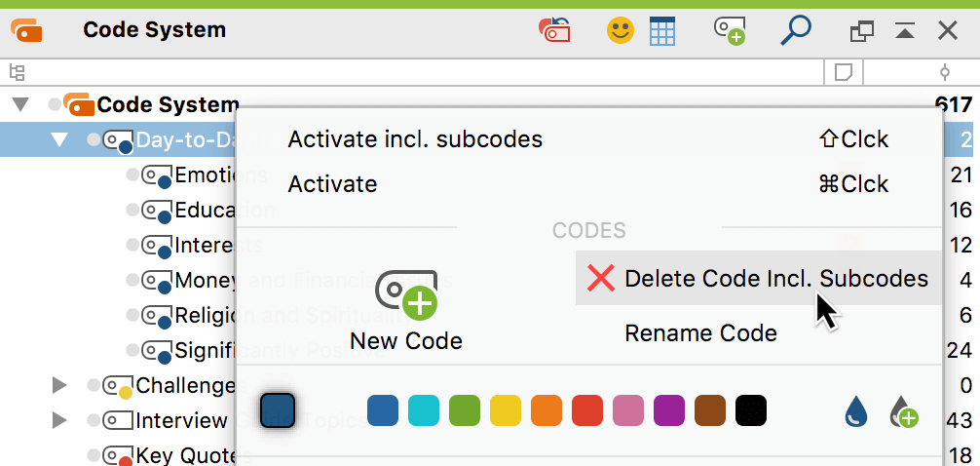Click the frequency column symbol icon

[945, 72]
